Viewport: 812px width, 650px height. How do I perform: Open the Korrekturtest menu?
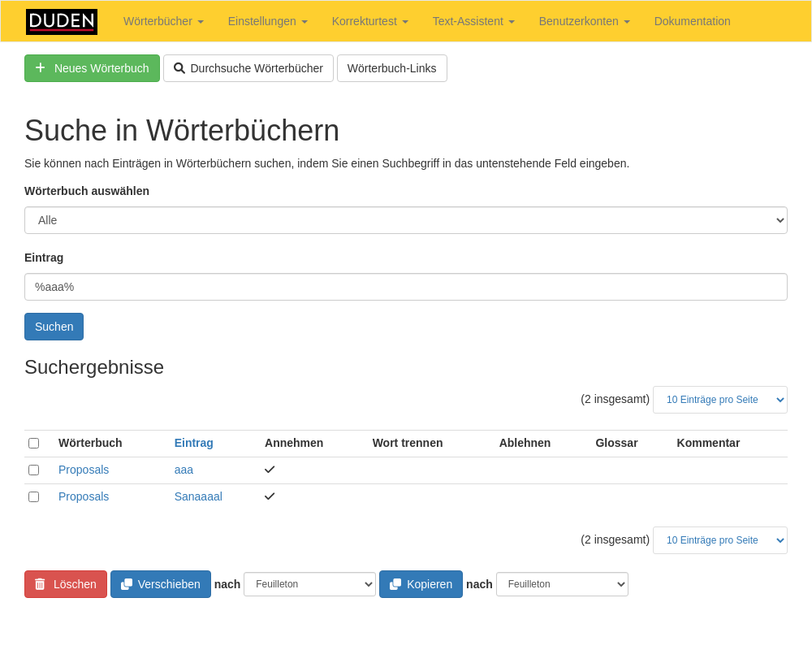tap(369, 21)
